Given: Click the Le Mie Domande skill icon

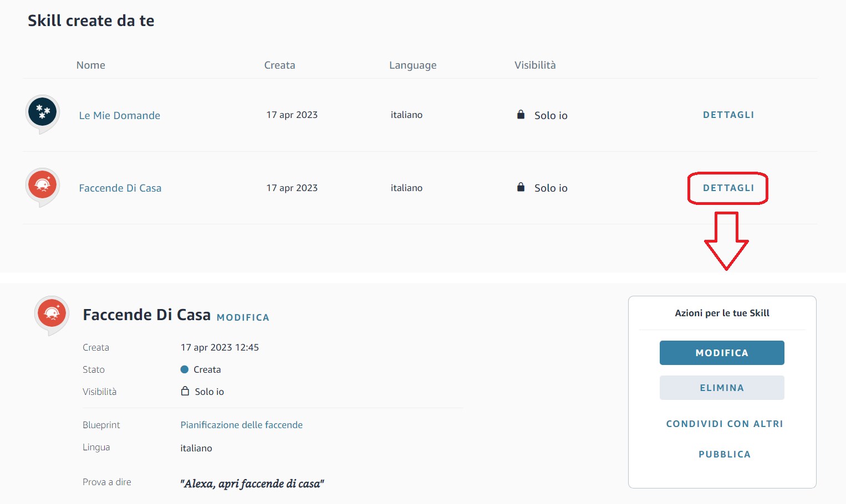Looking at the screenshot, I should coord(43,112).
